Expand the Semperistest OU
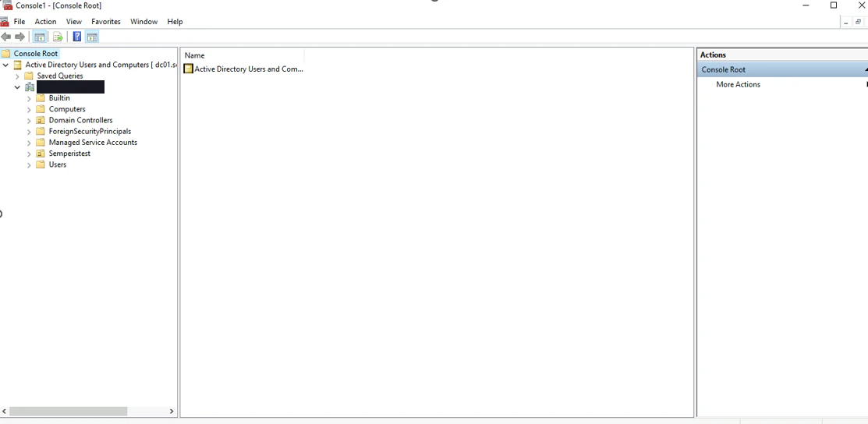The height and width of the screenshot is (424, 868). pyautogui.click(x=29, y=154)
